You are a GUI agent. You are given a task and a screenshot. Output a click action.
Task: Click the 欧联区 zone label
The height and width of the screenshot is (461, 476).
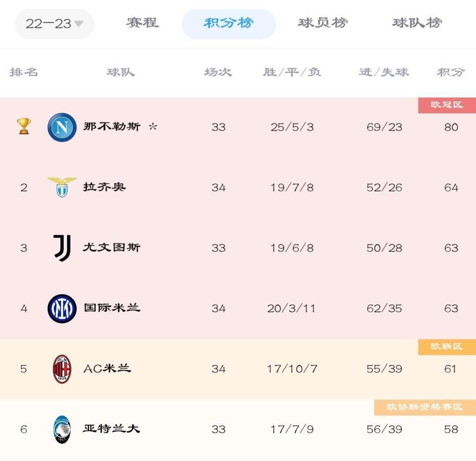tap(447, 347)
